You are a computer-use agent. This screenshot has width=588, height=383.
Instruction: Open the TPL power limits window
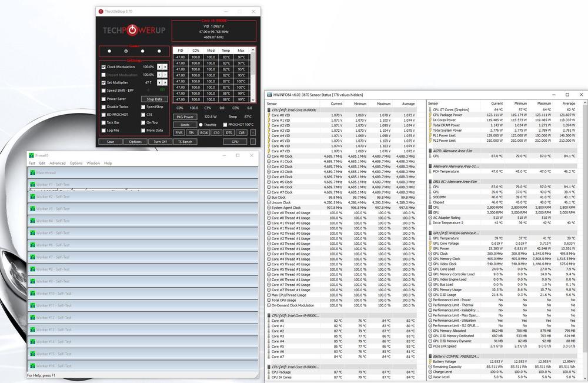(x=192, y=132)
